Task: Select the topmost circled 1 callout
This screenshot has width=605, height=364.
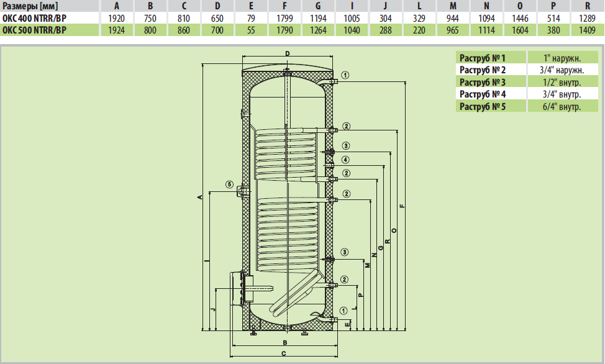Action: pyautogui.click(x=346, y=75)
